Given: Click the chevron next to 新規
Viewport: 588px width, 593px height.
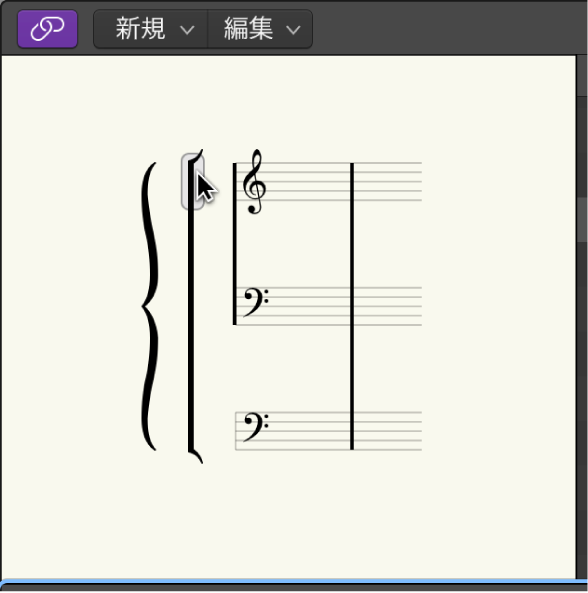Looking at the screenshot, I should click(187, 30).
